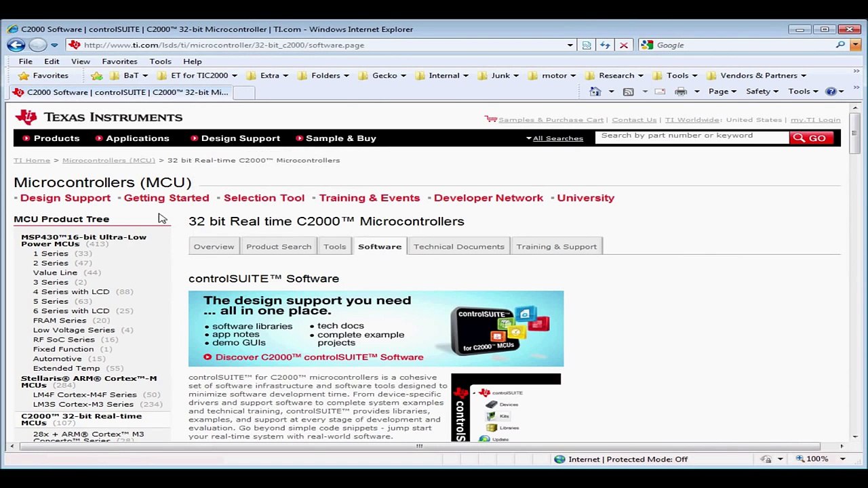
Task: Click the part number or keyword search field
Action: pos(692,136)
